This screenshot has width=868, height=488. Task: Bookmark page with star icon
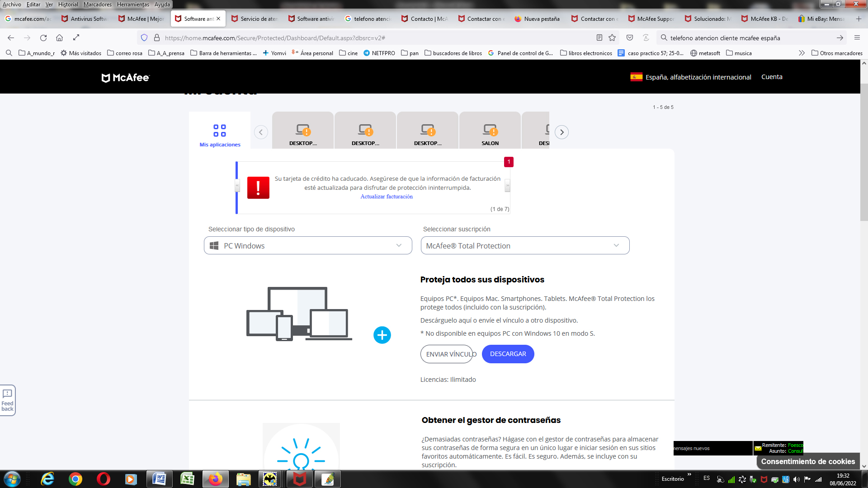(x=612, y=38)
